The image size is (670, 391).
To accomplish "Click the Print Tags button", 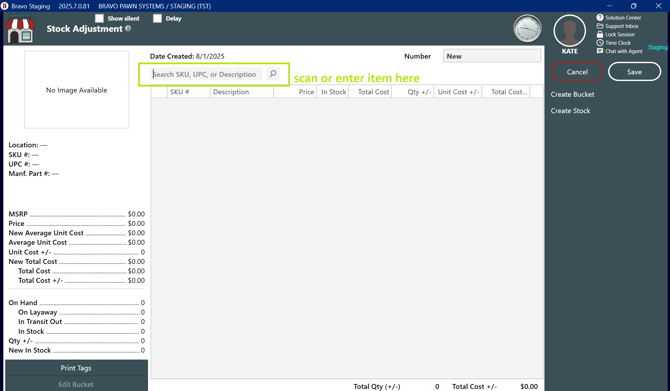I will click(76, 368).
